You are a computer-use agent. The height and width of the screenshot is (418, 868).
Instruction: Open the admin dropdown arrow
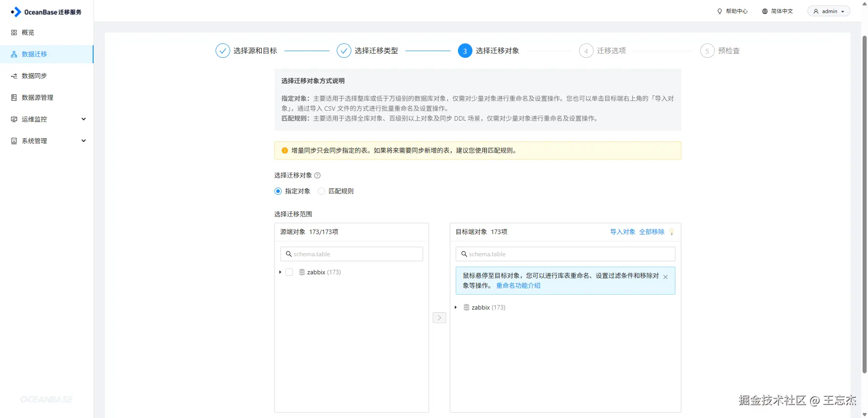click(843, 12)
